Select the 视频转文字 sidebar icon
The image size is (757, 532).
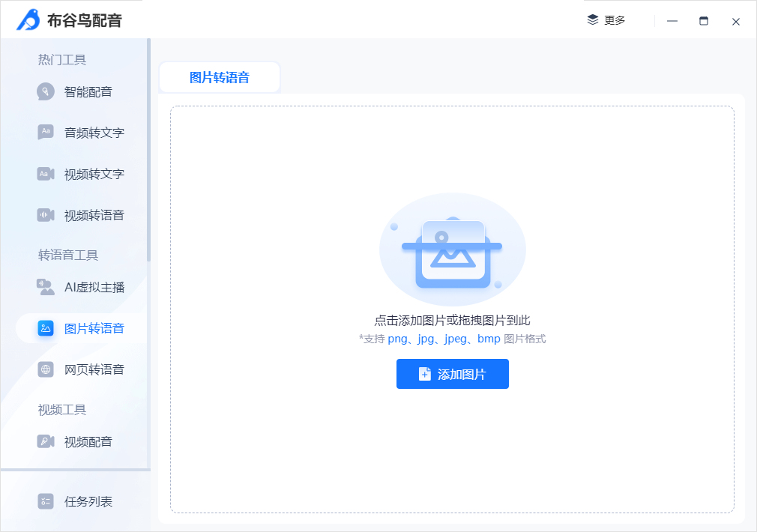click(46, 174)
